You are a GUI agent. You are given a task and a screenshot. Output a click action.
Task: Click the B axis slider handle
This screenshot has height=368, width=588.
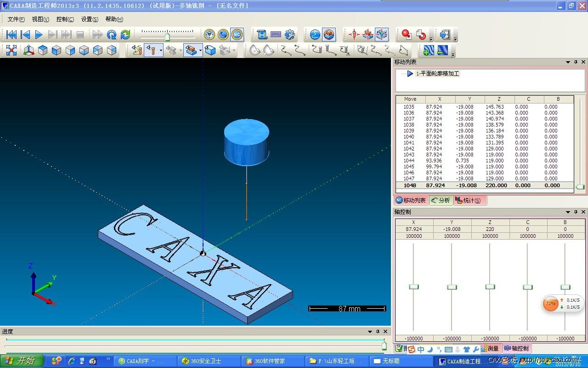[565, 287]
